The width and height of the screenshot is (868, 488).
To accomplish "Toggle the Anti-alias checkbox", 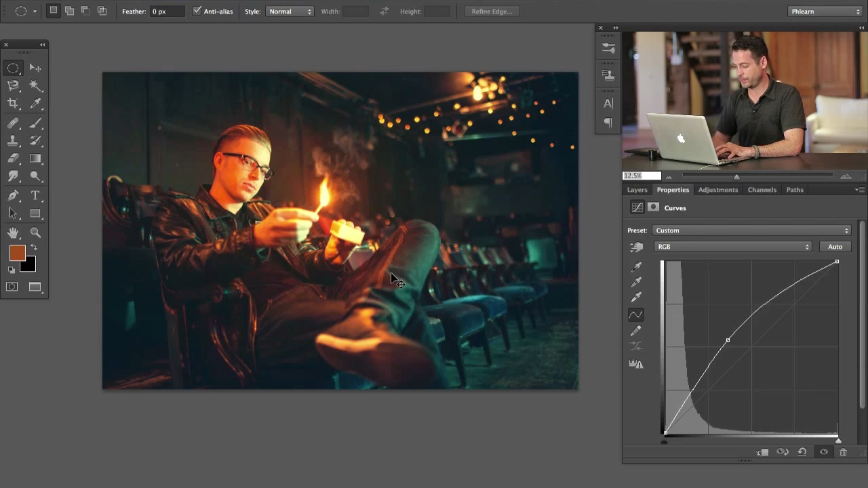I will [x=197, y=12].
